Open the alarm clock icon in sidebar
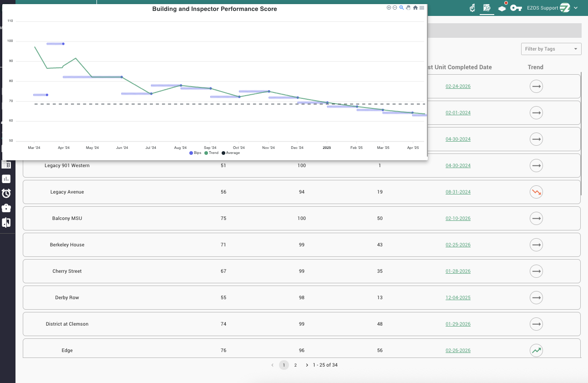588x383 pixels. [x=6, y=194]
